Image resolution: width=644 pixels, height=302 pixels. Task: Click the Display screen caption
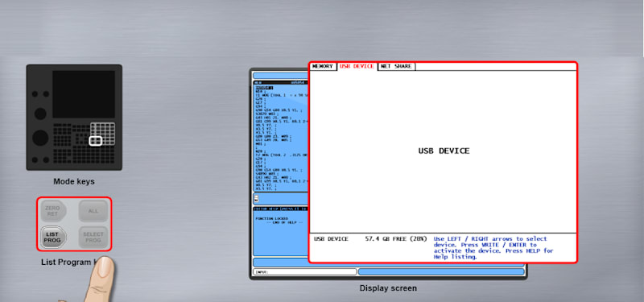(388, 288)
